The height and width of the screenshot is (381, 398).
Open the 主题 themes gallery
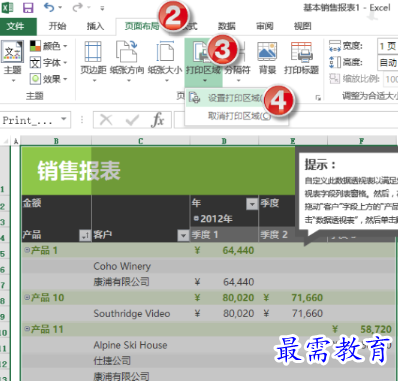tap(13, 61)
